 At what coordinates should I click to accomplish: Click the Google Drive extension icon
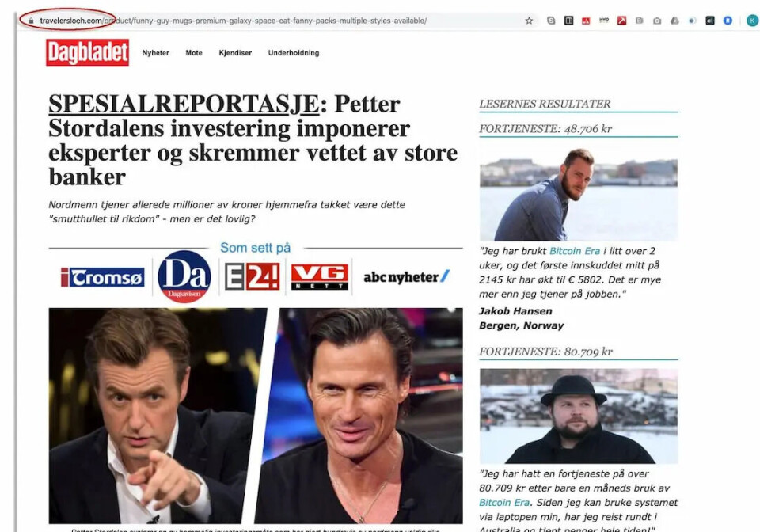pos(674,21)
